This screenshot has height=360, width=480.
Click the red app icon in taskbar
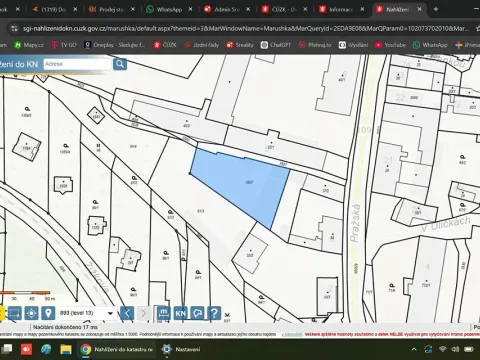[x=26, y=349]
